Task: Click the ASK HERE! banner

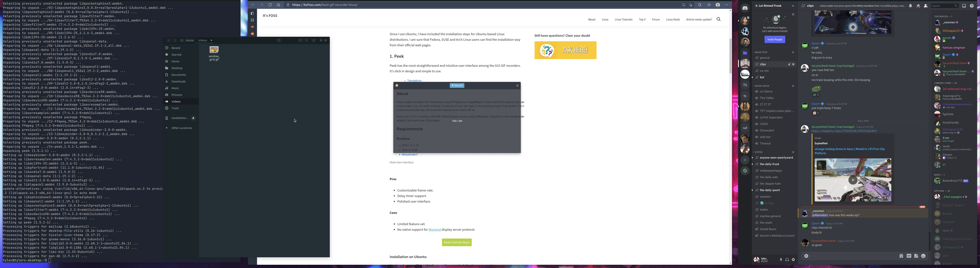Action: (x=565, y=50)
